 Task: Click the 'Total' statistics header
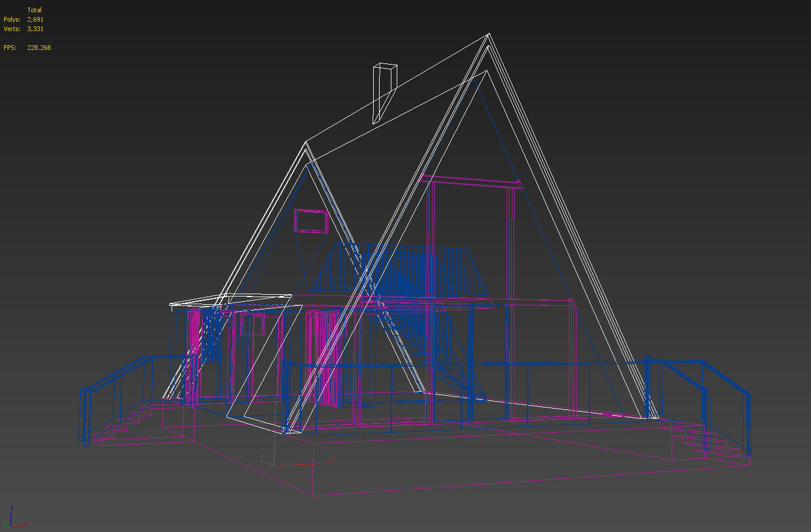(x=34, y=10)
